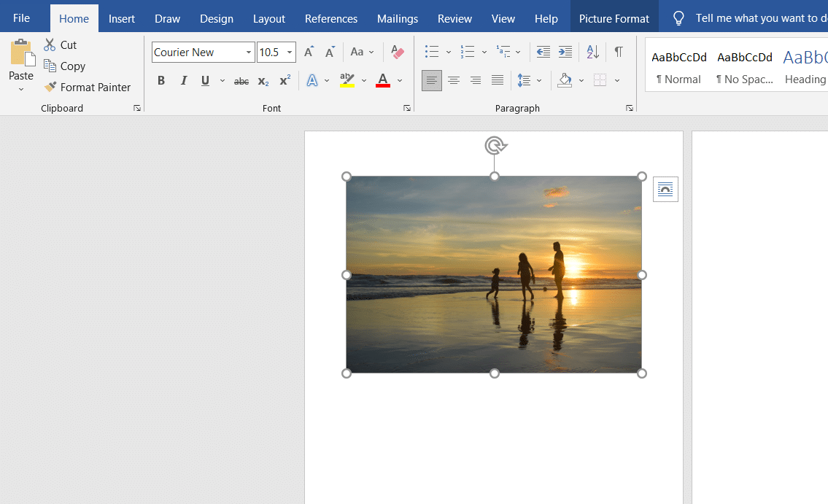Open the font size 10.5 dropdown
Screen dimensions: 828x504
pyautogui.click(x=290, y=53)
